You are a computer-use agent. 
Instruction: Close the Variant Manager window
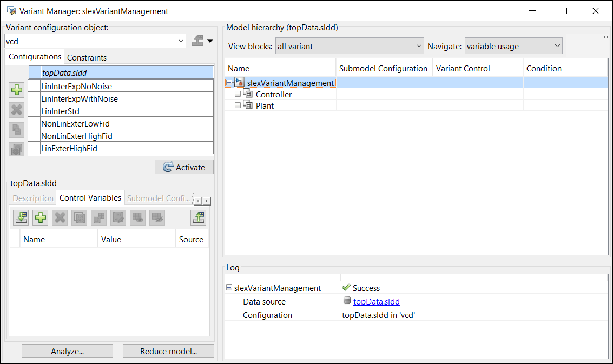595,11
